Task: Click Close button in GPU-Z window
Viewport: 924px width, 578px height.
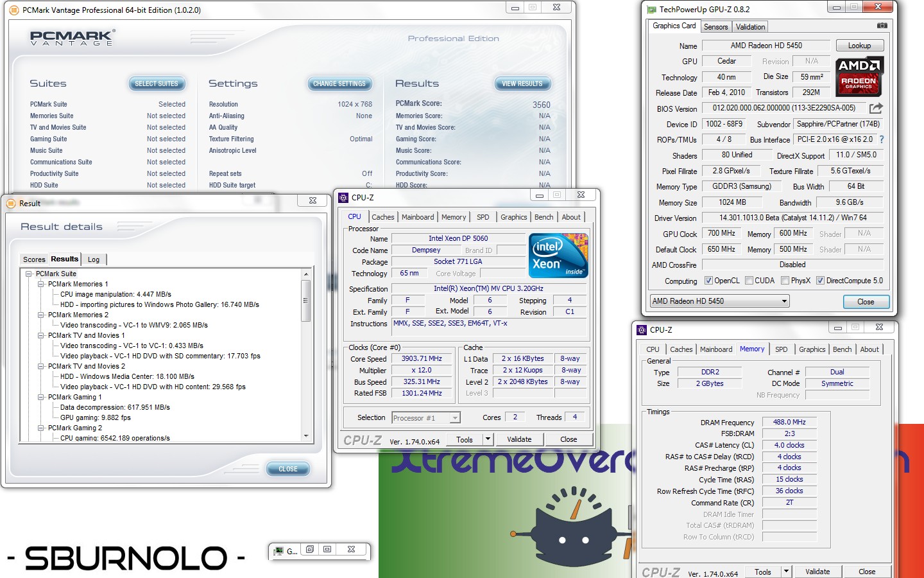Action: (x=866, y=302)
